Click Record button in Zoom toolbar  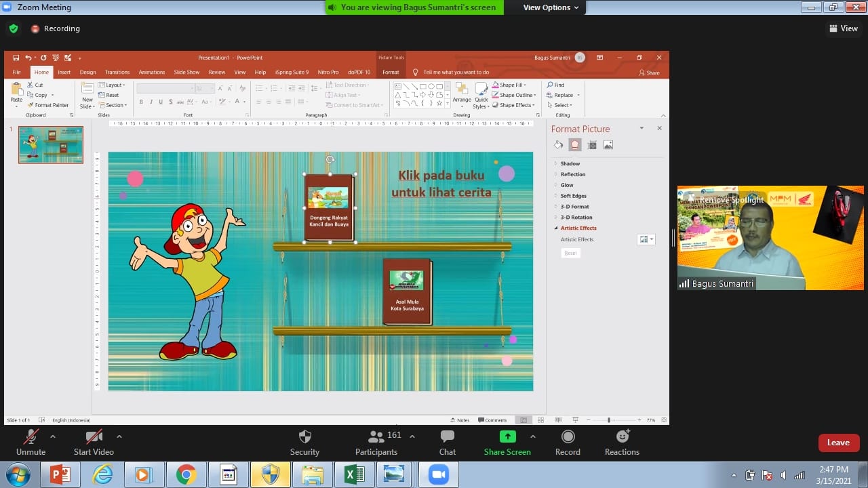[x=568, y=443]
